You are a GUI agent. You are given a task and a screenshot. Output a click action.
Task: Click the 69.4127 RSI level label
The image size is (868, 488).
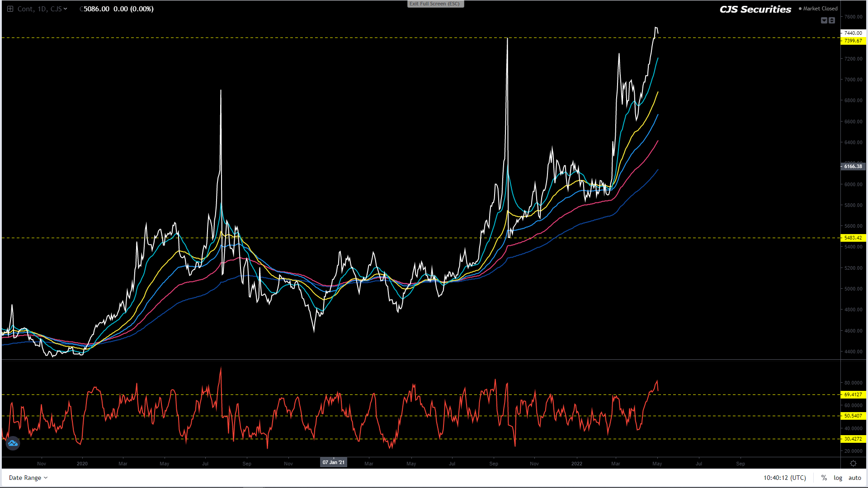853,394
